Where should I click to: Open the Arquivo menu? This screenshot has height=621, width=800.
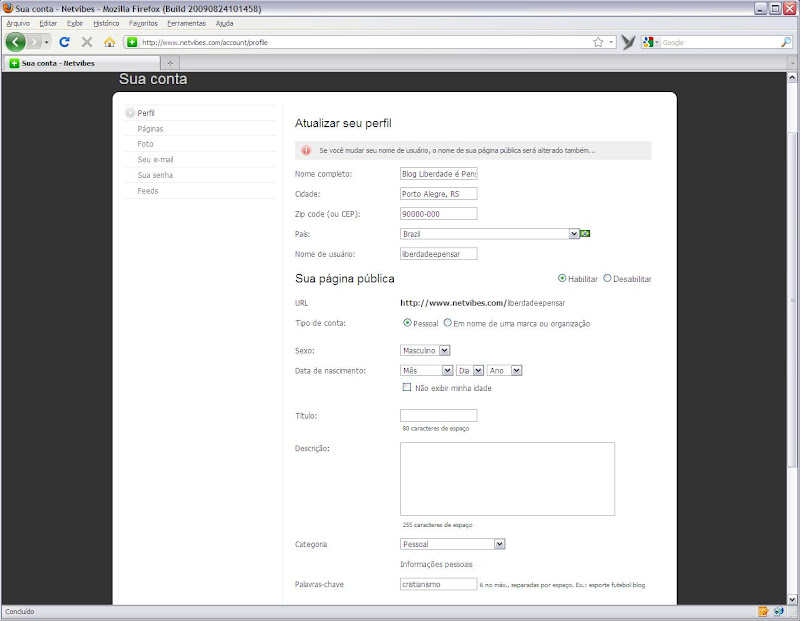pos(18,23)
